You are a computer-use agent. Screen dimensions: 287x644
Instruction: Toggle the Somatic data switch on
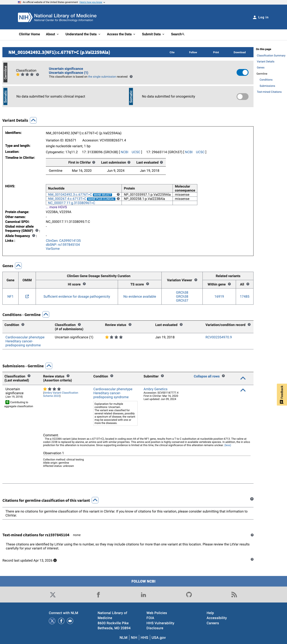point(242,97)
